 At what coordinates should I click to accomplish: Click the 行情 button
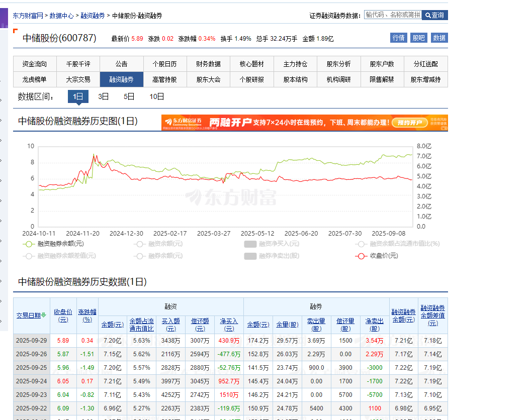(x=399, y=38)
